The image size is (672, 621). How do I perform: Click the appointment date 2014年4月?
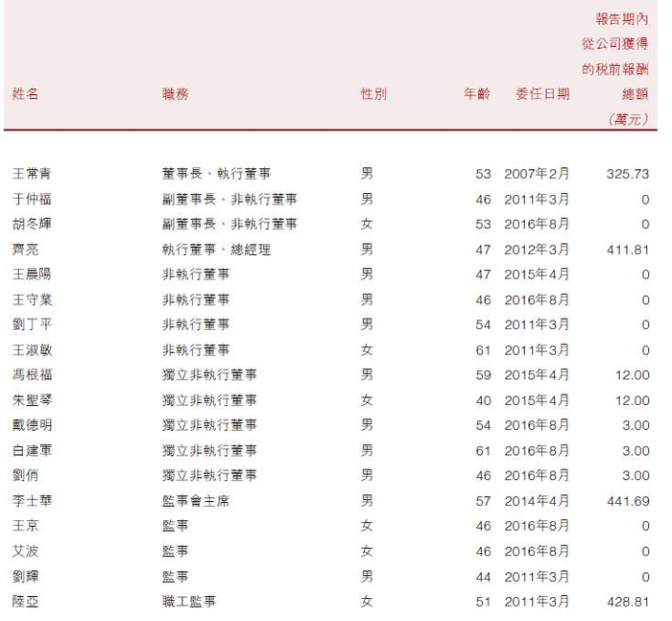click(x=537, y=501)
